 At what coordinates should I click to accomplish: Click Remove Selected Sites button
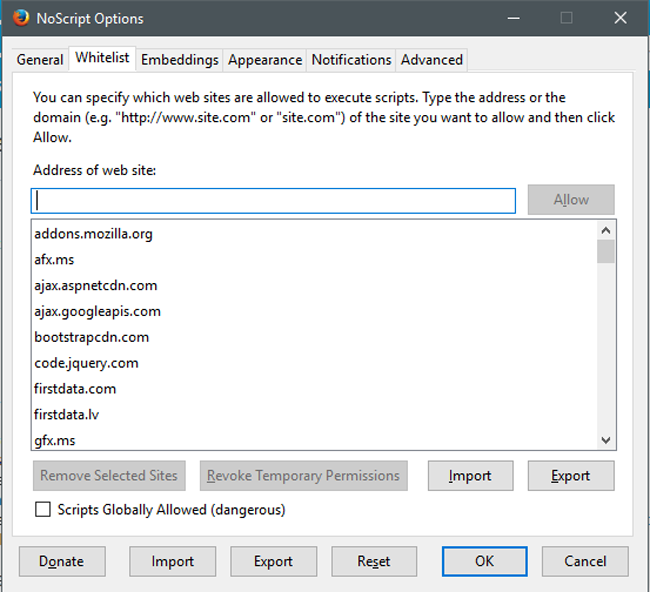109,476
